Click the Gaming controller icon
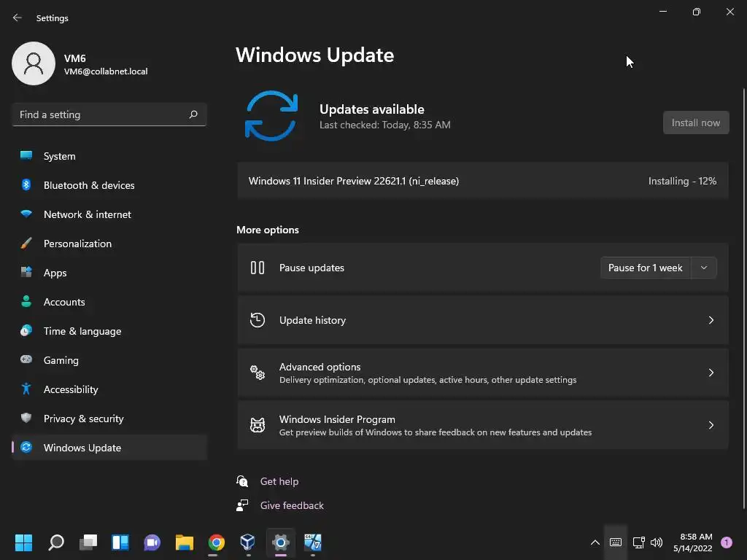The height and width of the screenshot is (560, 747). [x=26, y=359]
